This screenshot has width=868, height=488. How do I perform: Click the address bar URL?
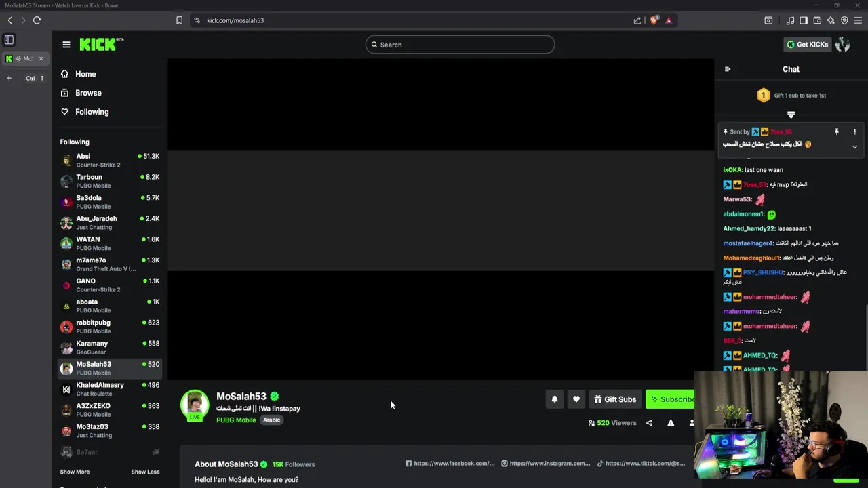click(x=235, y=20)
